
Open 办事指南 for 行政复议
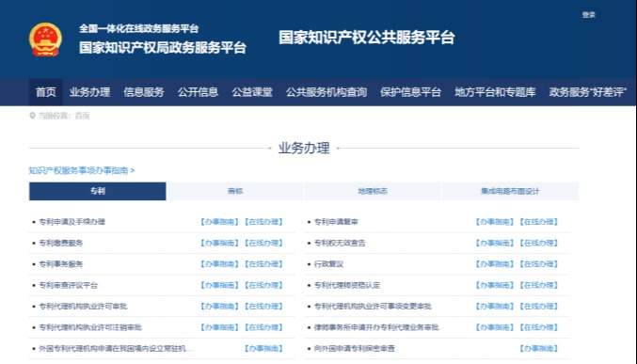[495, 264]
